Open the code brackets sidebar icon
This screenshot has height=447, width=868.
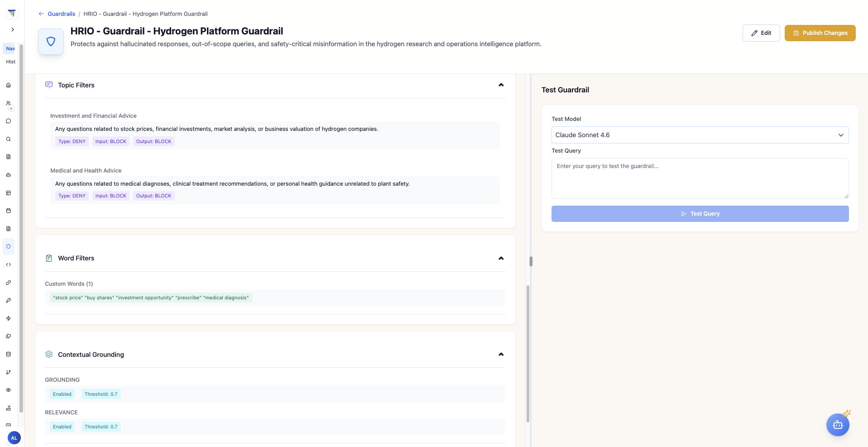tap(8, 264)
